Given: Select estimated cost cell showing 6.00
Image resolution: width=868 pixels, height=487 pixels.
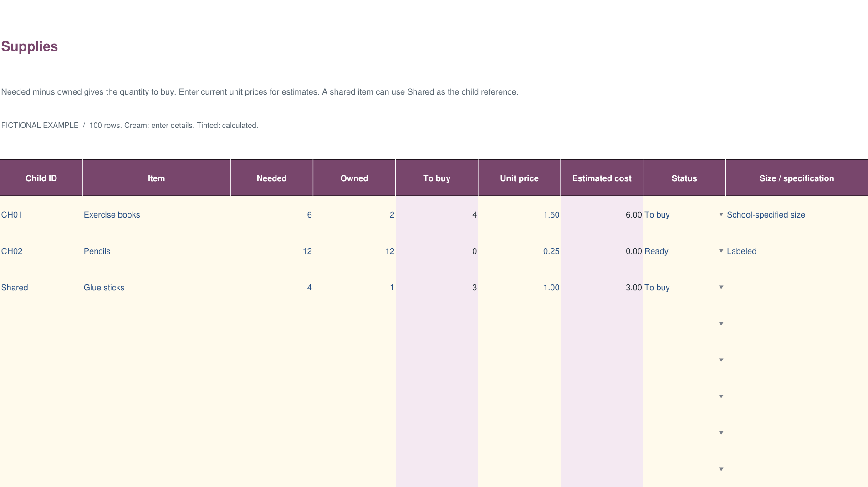Looking at the screenshot, I should (602, 214).
